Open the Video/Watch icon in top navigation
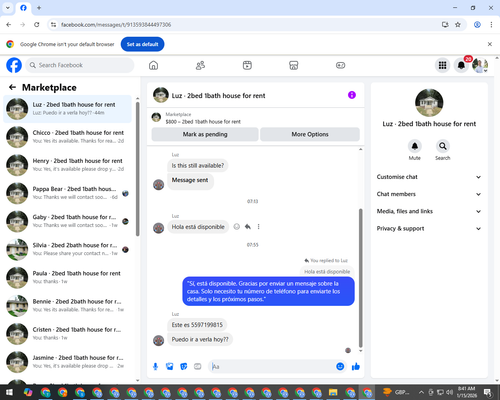The width and height of the screenshot is (500, 400). (247, 65)
